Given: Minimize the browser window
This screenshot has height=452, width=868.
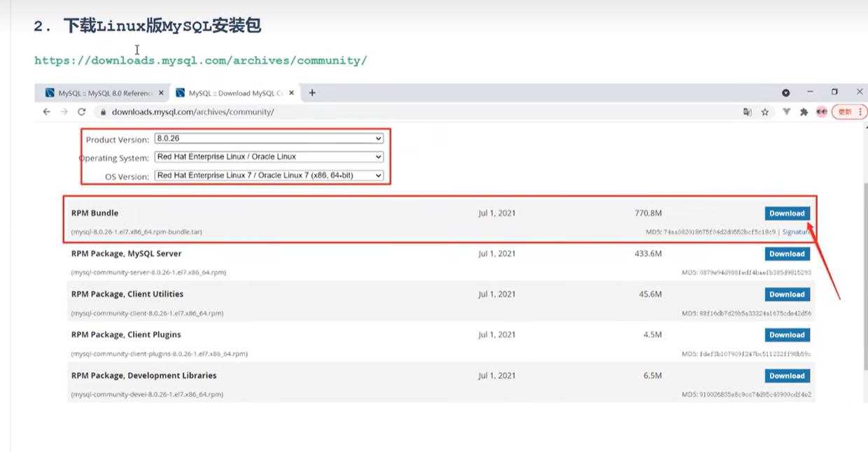Looking at the screenshot, I should click(x=810, y=92).
